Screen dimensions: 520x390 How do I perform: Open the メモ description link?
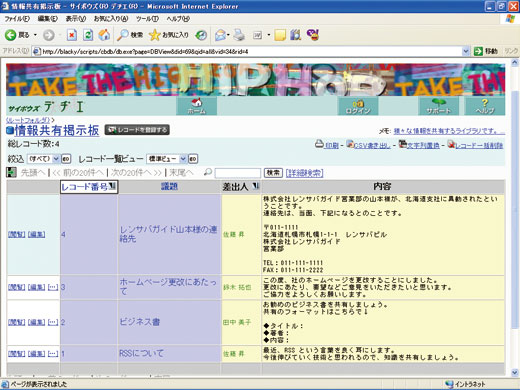tap(449, 131)
